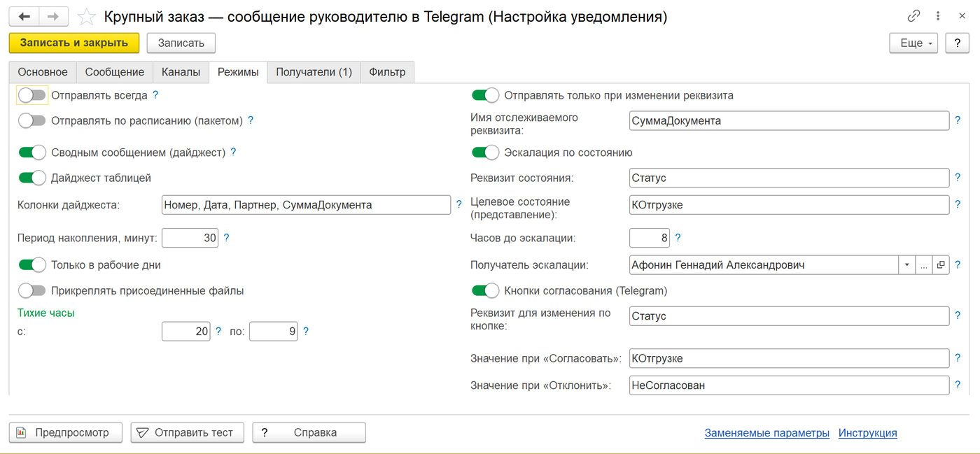This screenshot has width=980, height=454.
Task: Follow the «Инструкция» link
Action: pos(868,433)
